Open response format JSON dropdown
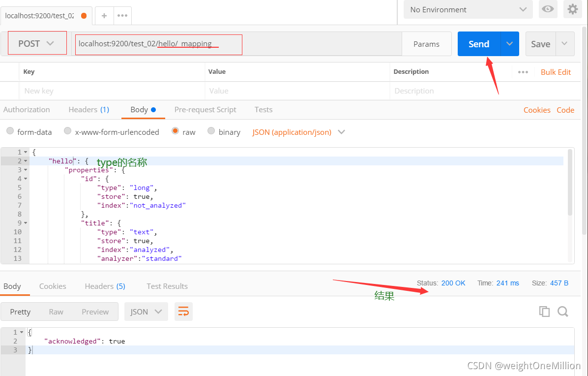This screenshot has height=376, width=588. click(146, 312)
